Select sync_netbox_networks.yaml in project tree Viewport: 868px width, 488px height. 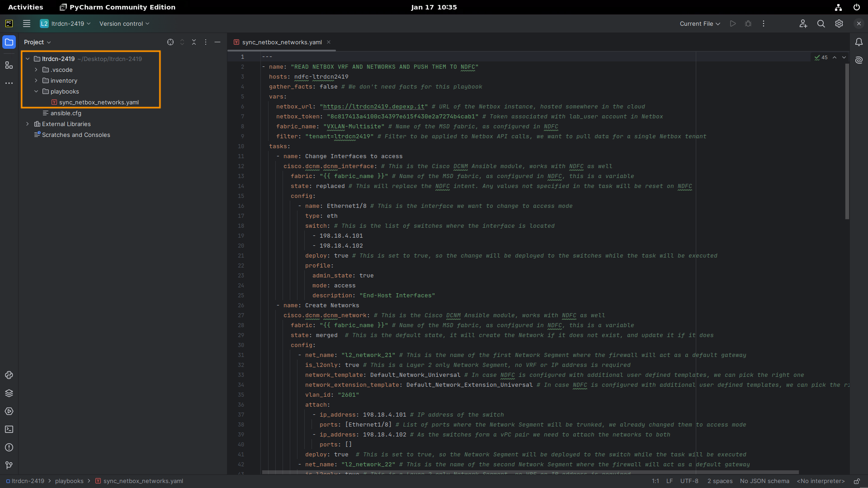[x=99, y=102]
